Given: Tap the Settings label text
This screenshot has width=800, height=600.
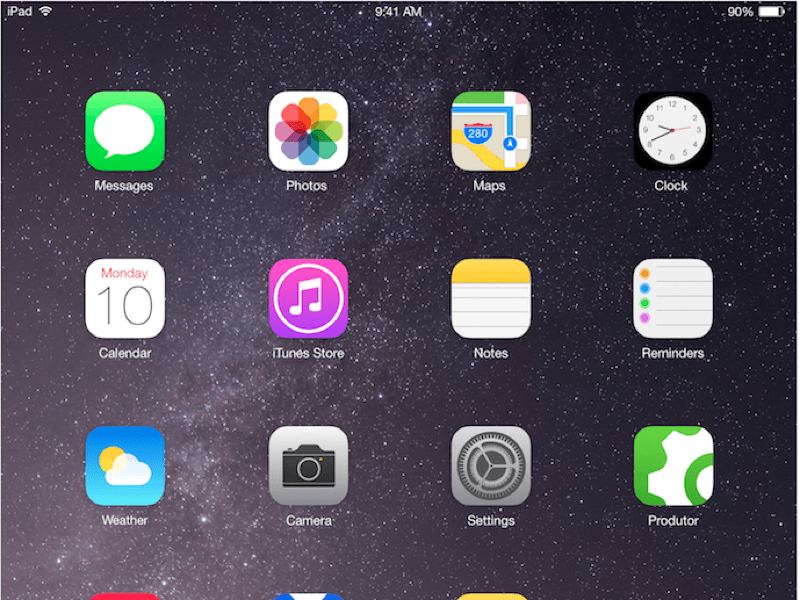Looking at the screenshot, I should tap(491, 520).
